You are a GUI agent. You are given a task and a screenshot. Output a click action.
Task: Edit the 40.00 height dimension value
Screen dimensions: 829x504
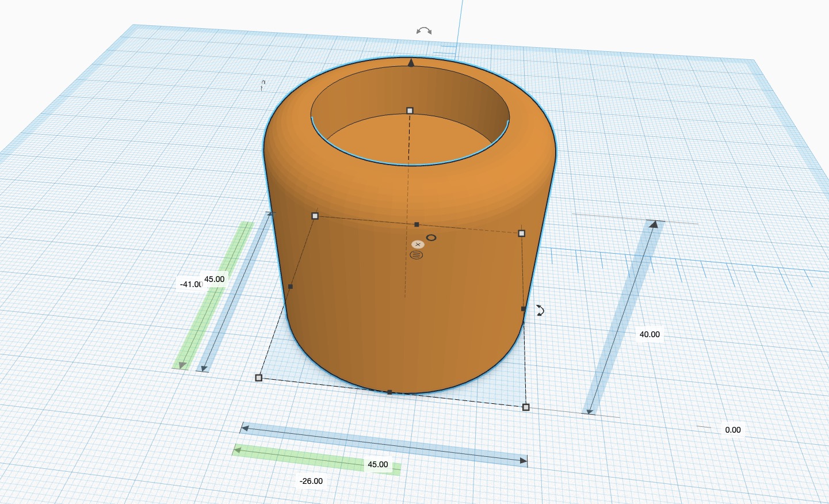pyautogui.click(x=650, y=334)
